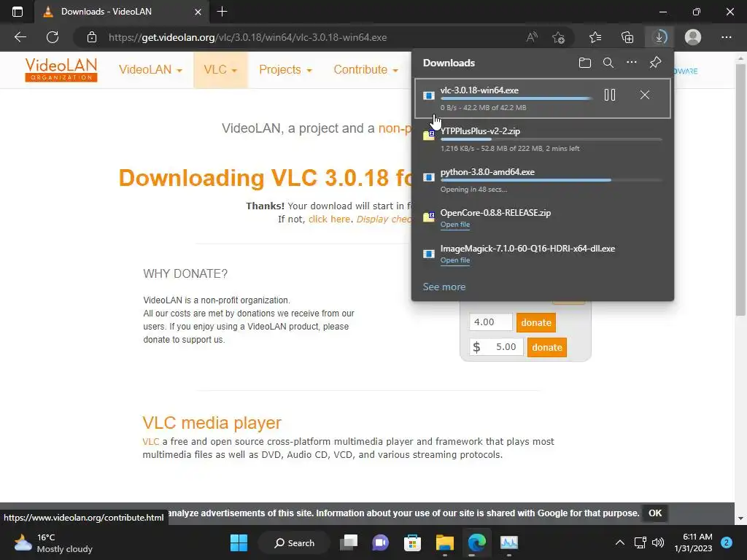Screen dimensions: 747x560
Task: Pin the Downloads panel
Action: click(655, 63)
